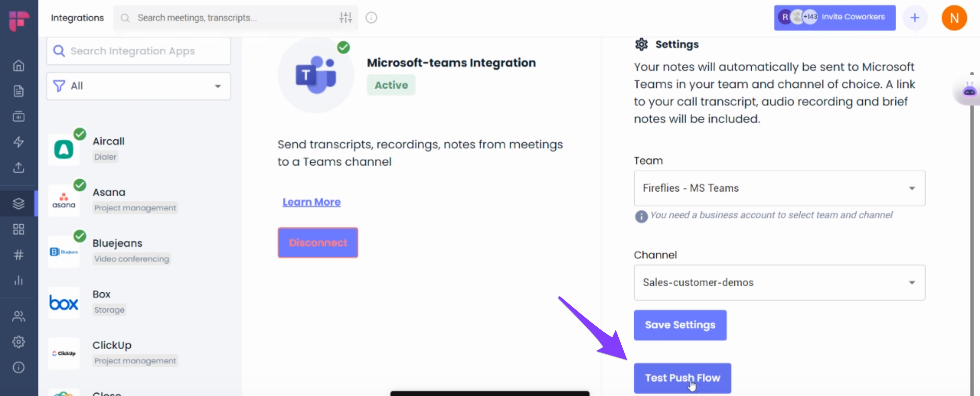Open the Team members icon in sidebar

coord(19,316)
